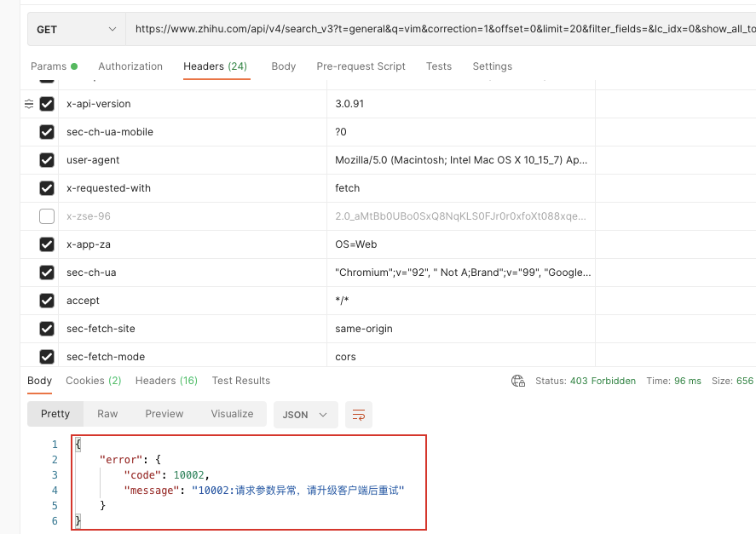Switch to the Preview view

164,414
